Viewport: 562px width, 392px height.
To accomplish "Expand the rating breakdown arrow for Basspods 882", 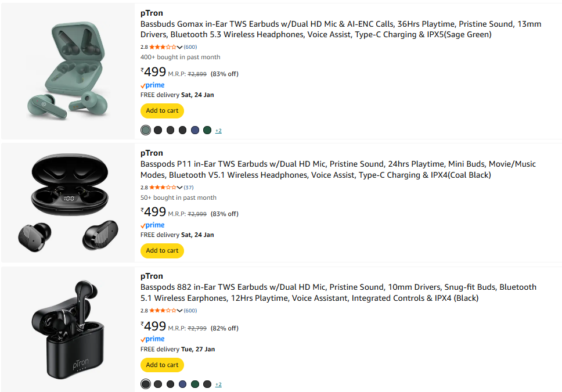I will [x=180, y=311].
